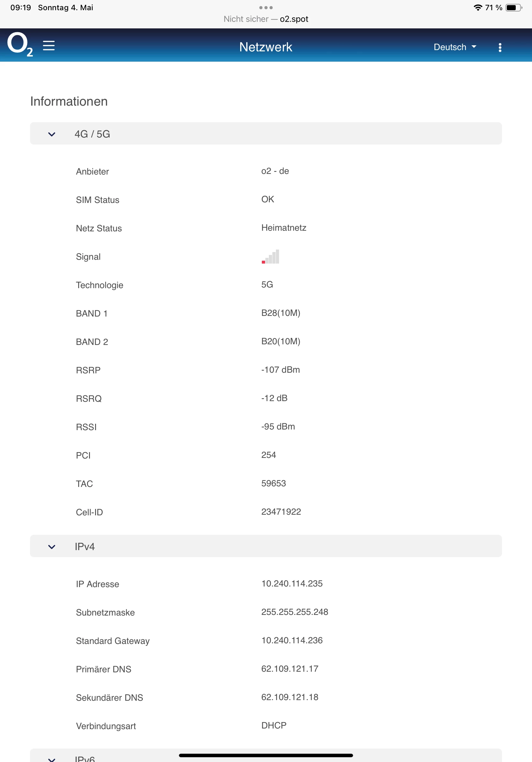532x762 pixels.
Task: Click the Standard Gateway address 10.240.114.236
Action: coord(292,640)
